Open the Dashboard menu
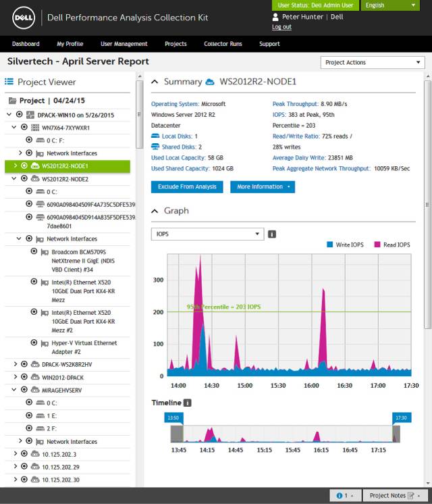Image resolution: width=432 pixels, height=504 pixels. click(x=26, y=44)
